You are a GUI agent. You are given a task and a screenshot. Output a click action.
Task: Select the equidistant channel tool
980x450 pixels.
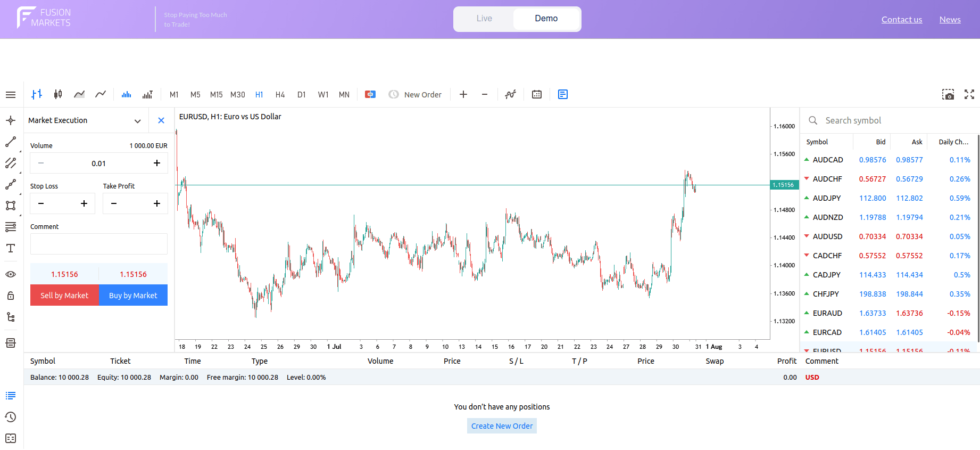pyautogui.click(x=11, y=163)
